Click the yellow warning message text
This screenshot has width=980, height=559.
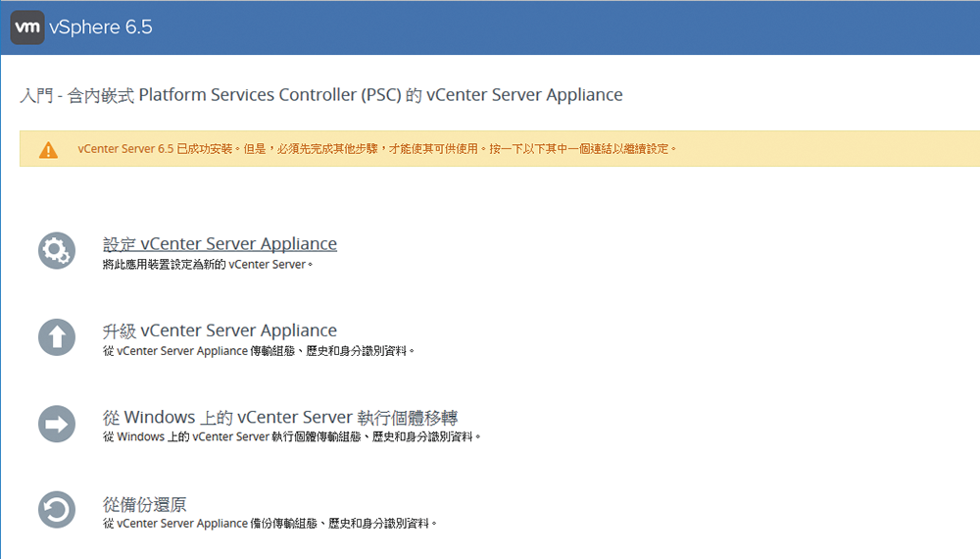coord(377,149)
